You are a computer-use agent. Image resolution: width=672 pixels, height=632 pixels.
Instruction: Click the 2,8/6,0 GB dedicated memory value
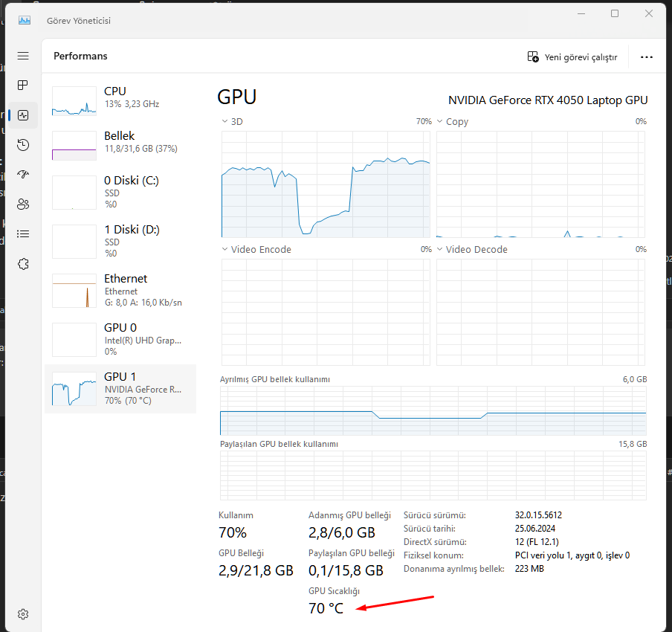click(341, 532)
